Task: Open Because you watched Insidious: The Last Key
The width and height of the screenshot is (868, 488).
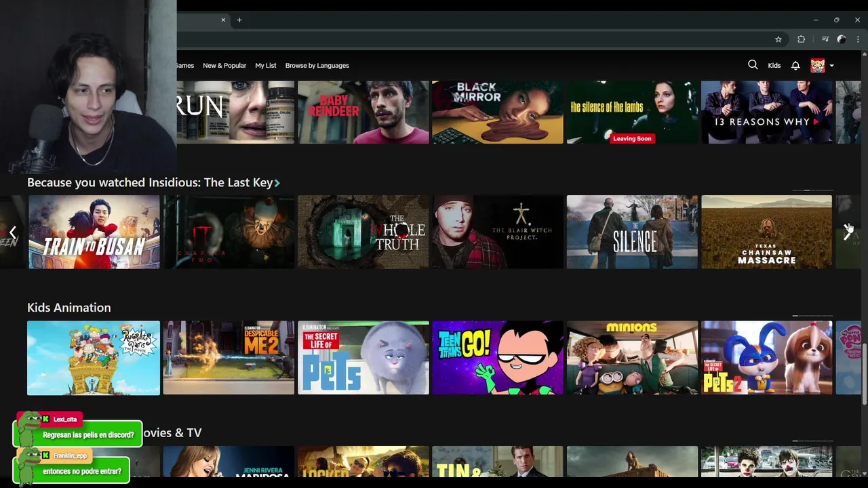Action: [x=153, y=182]
